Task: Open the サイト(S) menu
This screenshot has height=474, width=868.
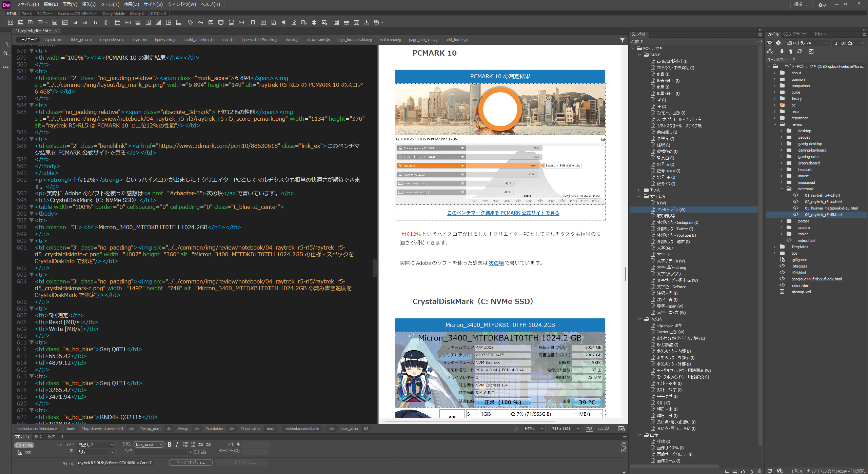Action: (x=153, y=4)
